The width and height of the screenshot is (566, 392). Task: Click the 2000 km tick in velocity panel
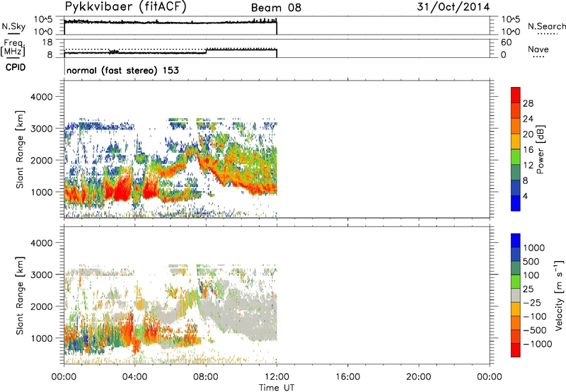tap(41, 306)
